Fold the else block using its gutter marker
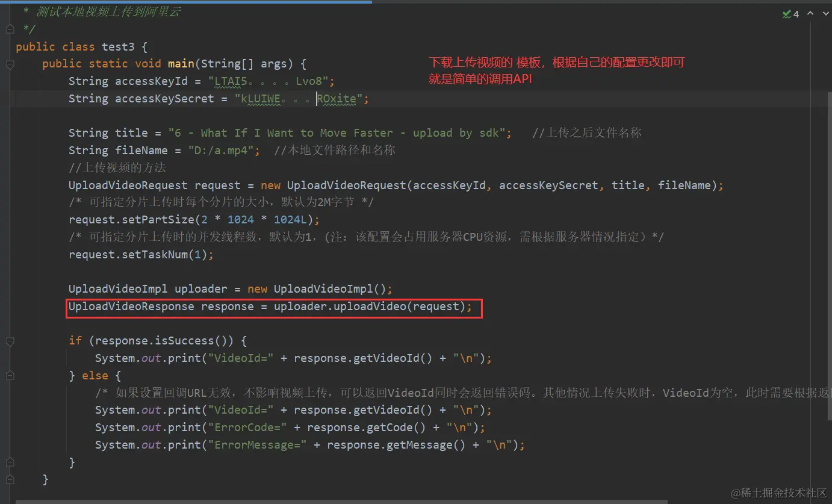Screen dimensions: 832x504 [x=10, y=376]
